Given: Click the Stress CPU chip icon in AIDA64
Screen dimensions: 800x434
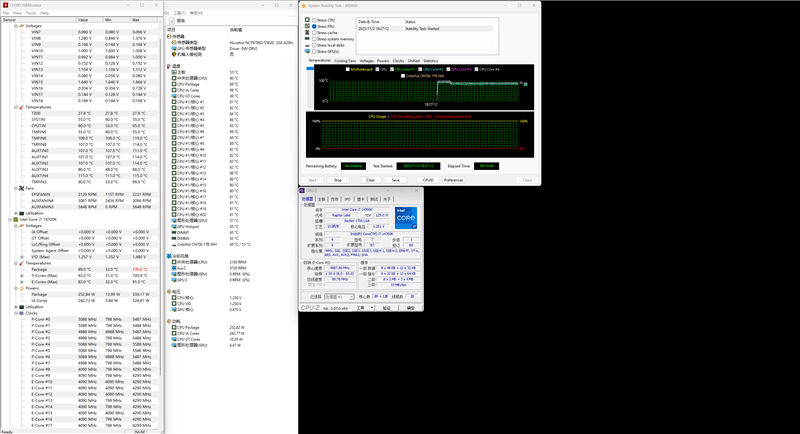Looking at the screenshot, I should coord(307,20).
